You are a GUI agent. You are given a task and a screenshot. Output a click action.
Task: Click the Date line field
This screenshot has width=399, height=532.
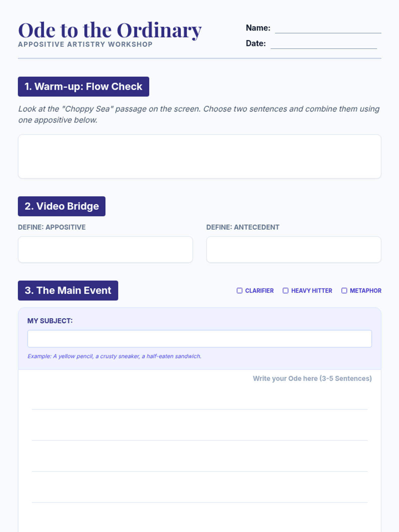(324, 44)
